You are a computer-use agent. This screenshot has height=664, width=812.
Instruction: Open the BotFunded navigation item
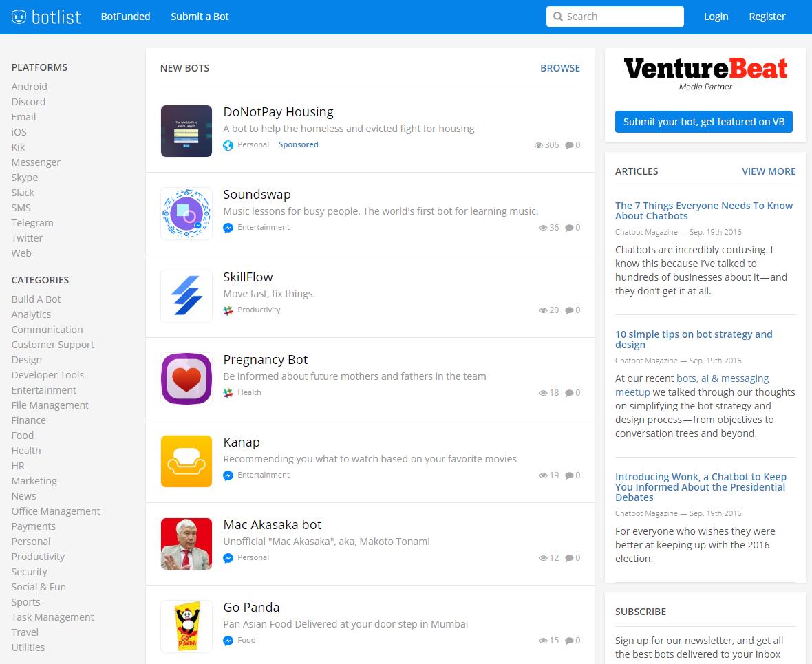[125, 17]
